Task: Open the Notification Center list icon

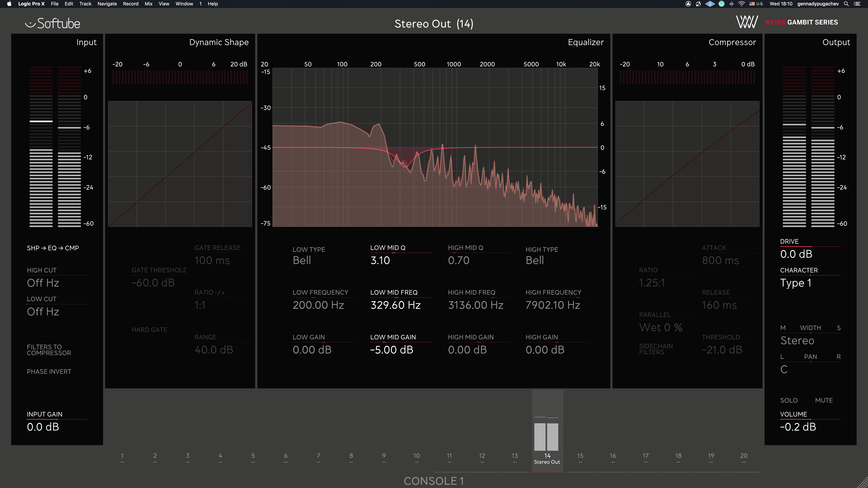Action: click(x=857, y=4)
